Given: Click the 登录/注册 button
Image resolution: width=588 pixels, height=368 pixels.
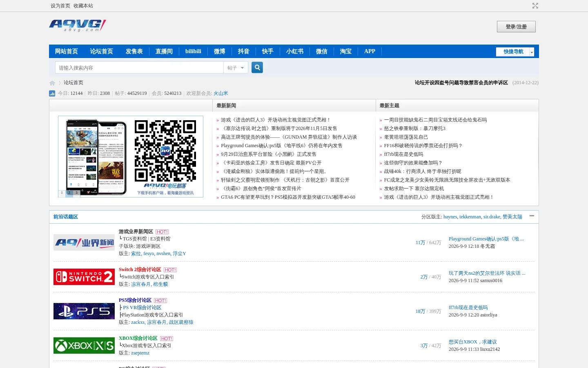Looking at the screenshot, I should point(516,27).
